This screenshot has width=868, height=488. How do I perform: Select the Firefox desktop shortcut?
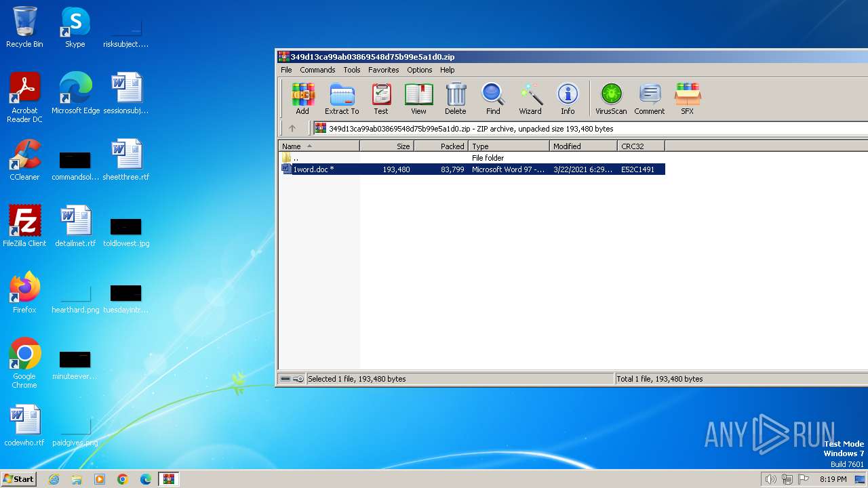(24, 292)
